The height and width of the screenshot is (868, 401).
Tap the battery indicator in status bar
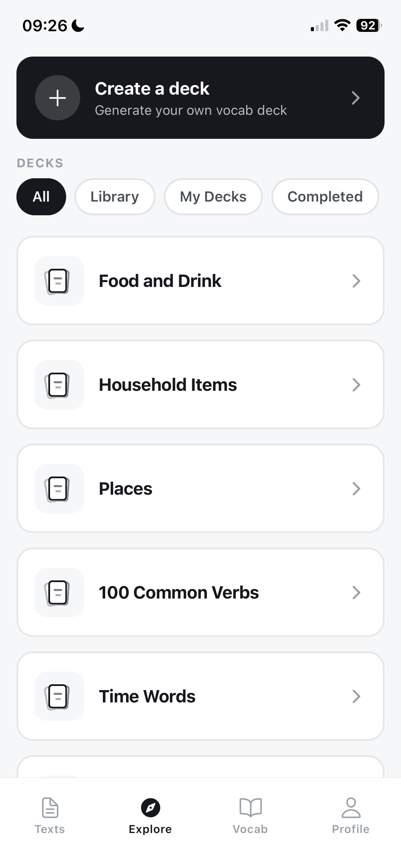(369, 26)
